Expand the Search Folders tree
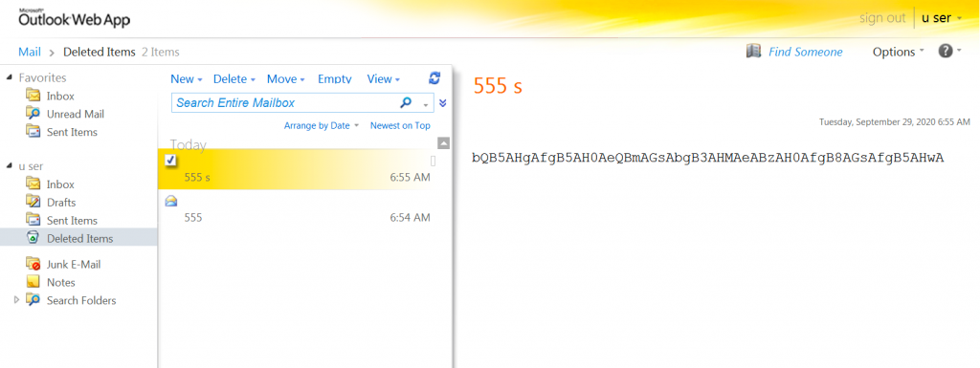980x368 pixels. pyautogui.click(x=17, y=300)
